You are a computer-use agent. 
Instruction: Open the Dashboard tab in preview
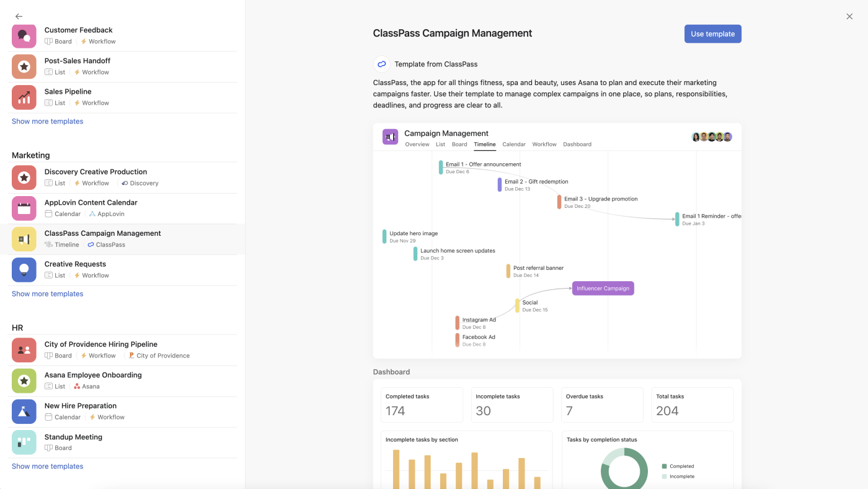pos(577,145)
